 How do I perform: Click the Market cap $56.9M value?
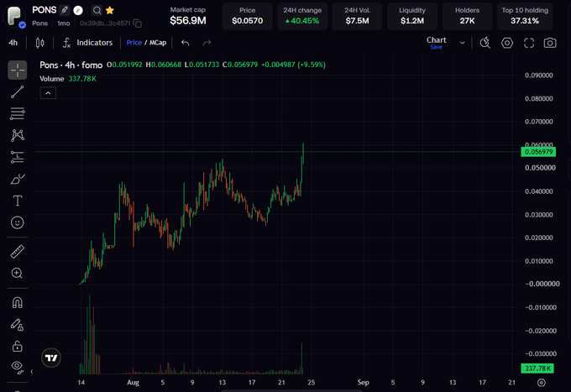(x=188, y=21)
